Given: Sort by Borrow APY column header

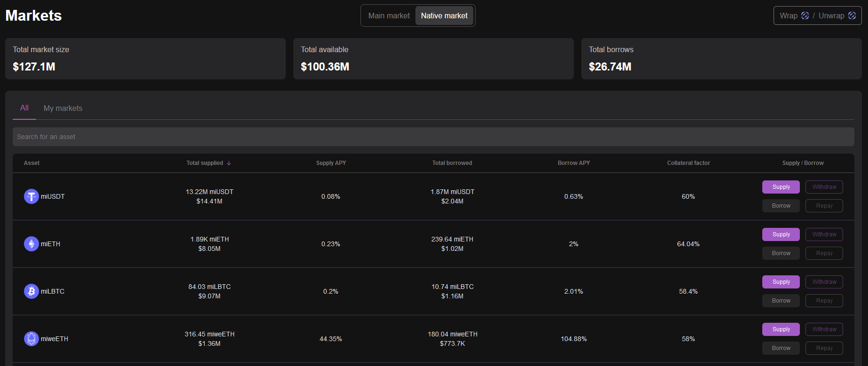Looking at the screenshot, I should pyautogui.click(x=573, y=163).
